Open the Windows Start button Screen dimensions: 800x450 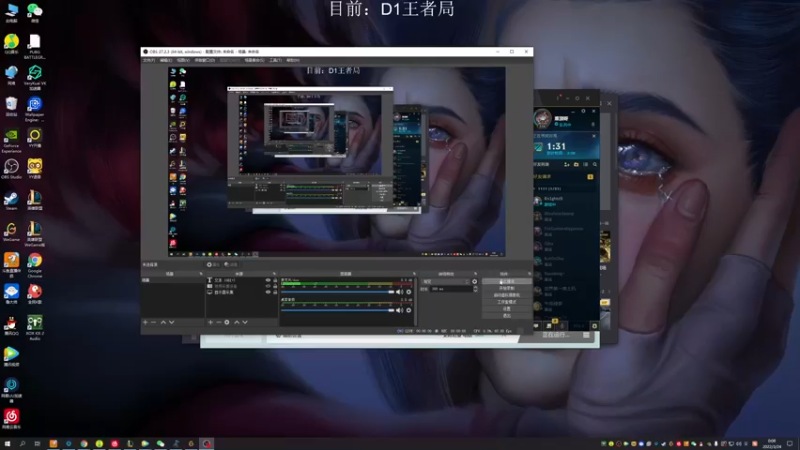[x=7, y=444]
